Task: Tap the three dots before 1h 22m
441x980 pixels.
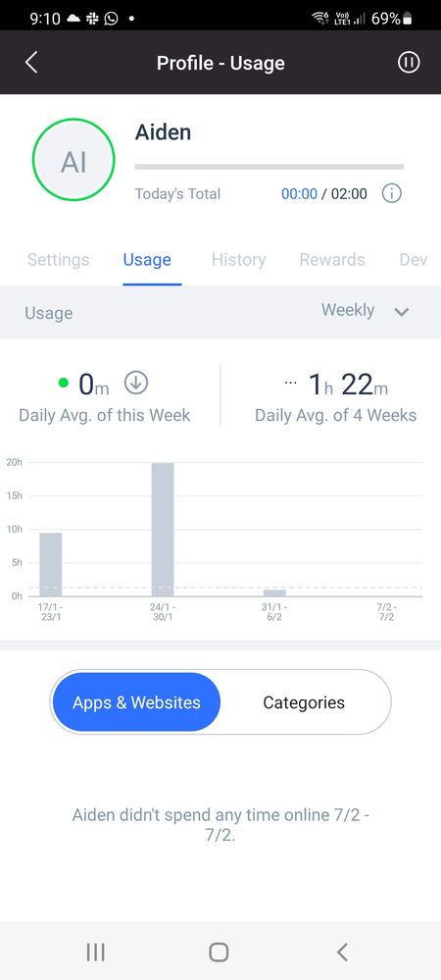Action: (x=290, y=383)
